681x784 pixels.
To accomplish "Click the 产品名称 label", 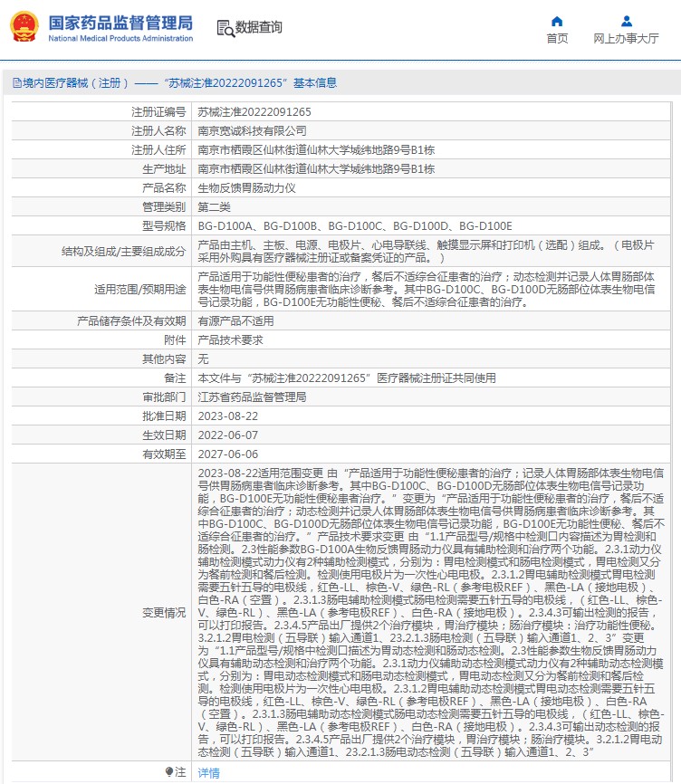I will click(x=164, y=188).
